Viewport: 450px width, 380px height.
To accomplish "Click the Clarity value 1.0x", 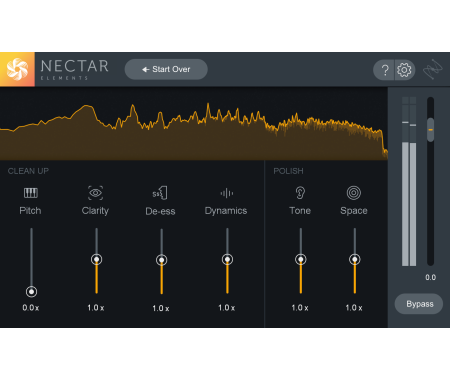I will [96, 308].
